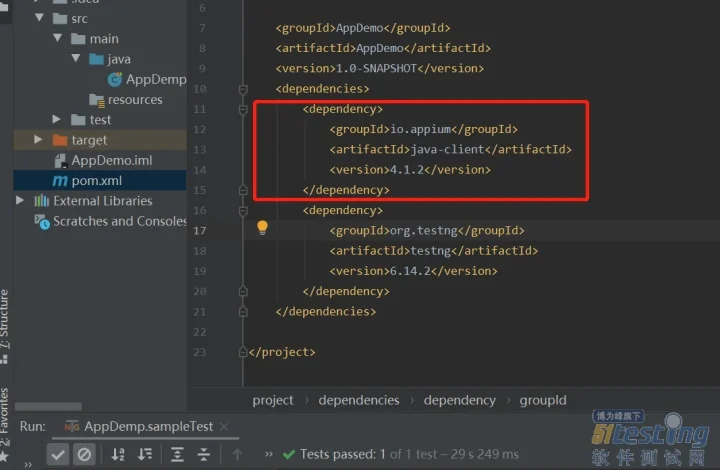Collapse the main folder

pyautogui.click(x=57, y=38)
